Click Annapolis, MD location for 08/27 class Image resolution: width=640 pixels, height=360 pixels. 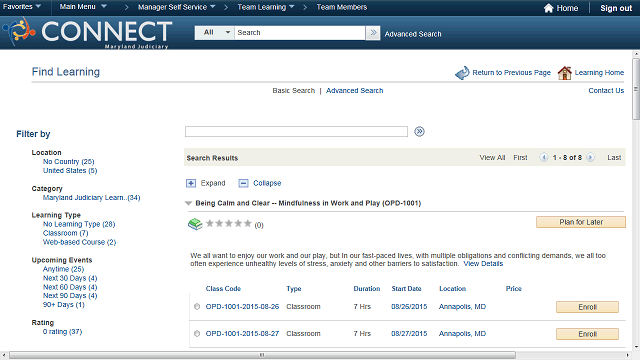click(462, 333)
